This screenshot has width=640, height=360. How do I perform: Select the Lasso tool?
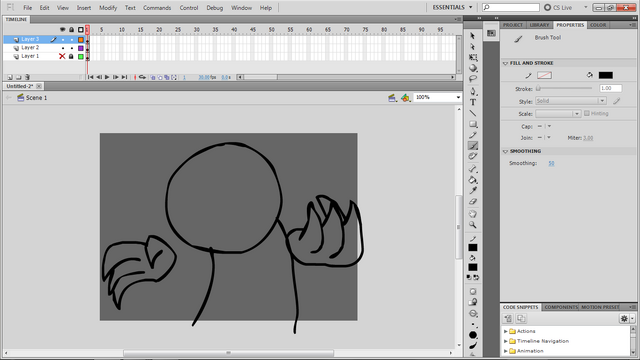(473, 78)
